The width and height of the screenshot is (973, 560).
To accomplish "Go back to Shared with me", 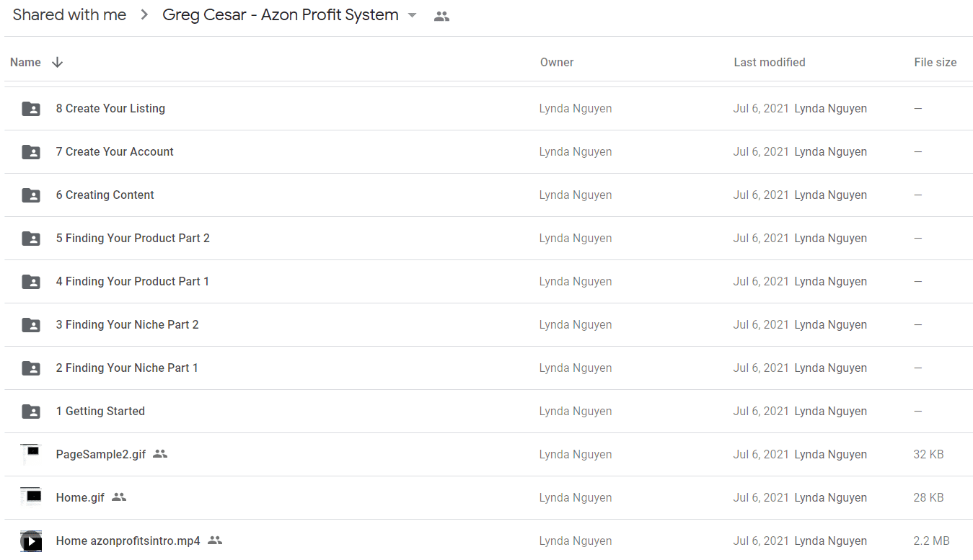I will pyautogui.click(x=69, y=15).
